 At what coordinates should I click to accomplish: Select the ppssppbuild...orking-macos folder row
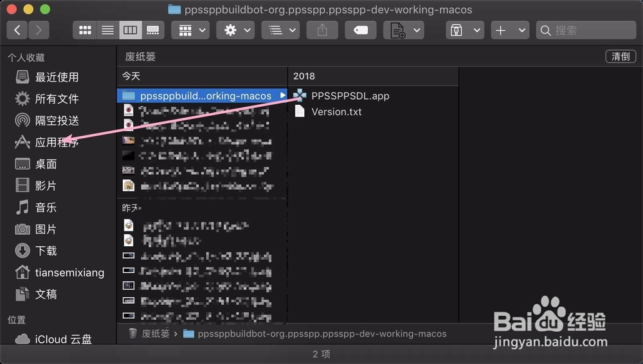[x=202, y=96]
